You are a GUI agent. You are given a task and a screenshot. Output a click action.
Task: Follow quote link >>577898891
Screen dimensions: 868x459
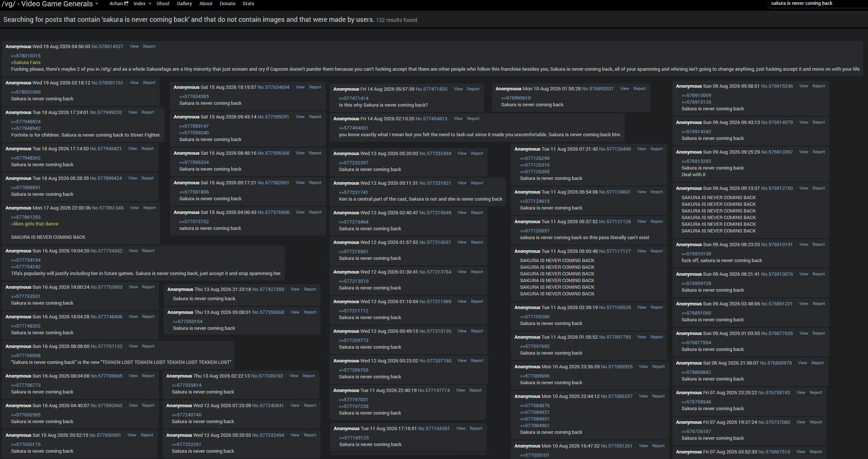(26, 188)
